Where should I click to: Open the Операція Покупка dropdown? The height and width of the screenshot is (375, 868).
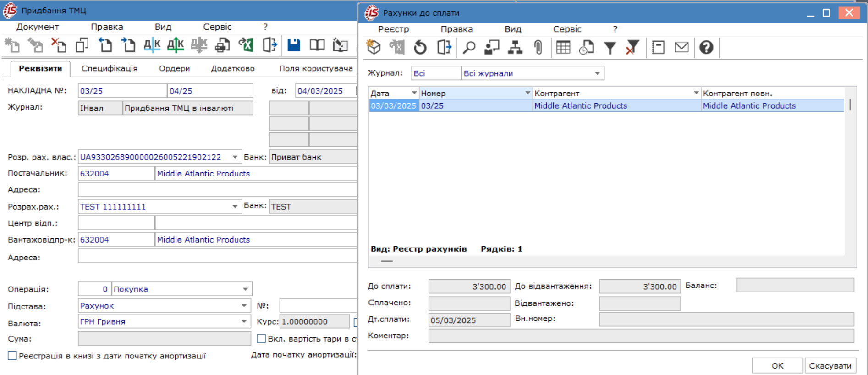coord(245,289)
